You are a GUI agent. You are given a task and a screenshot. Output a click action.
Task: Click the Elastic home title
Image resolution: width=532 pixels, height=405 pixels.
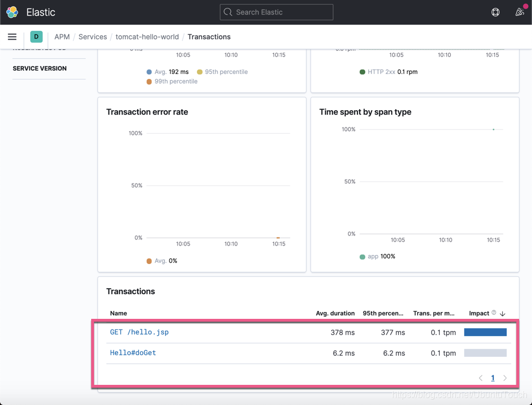41,12
